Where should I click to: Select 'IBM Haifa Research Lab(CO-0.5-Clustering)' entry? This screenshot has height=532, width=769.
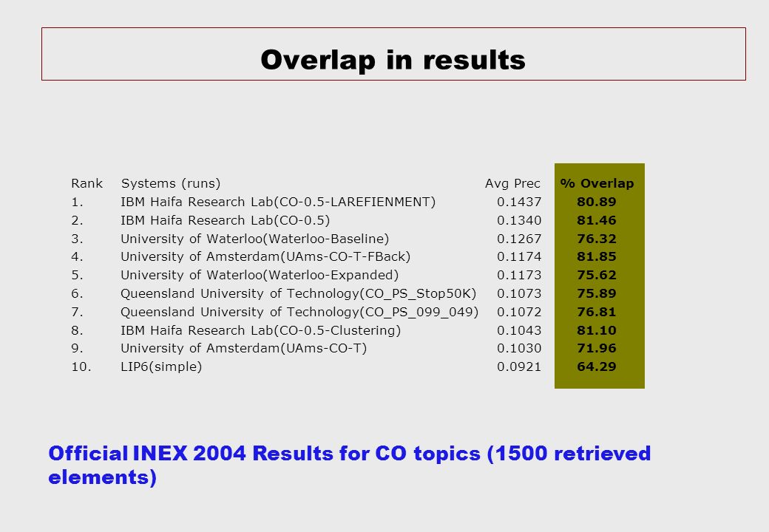pyautogui.click(x=260, y=331)
